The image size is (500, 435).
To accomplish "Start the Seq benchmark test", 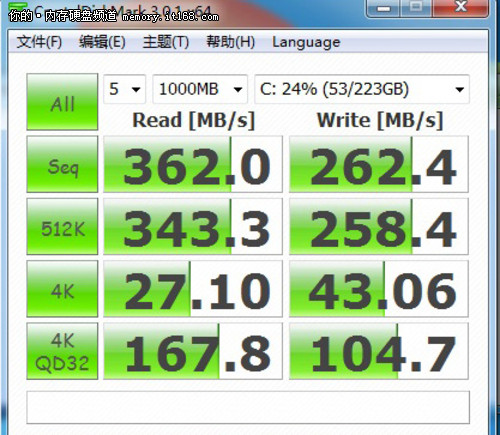I will 62,164.
